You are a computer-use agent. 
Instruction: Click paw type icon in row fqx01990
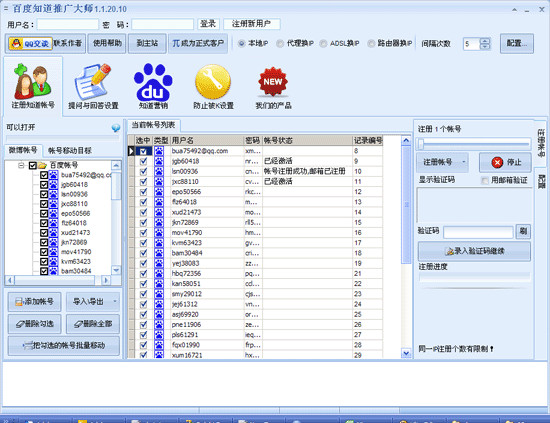pos(159,345)
